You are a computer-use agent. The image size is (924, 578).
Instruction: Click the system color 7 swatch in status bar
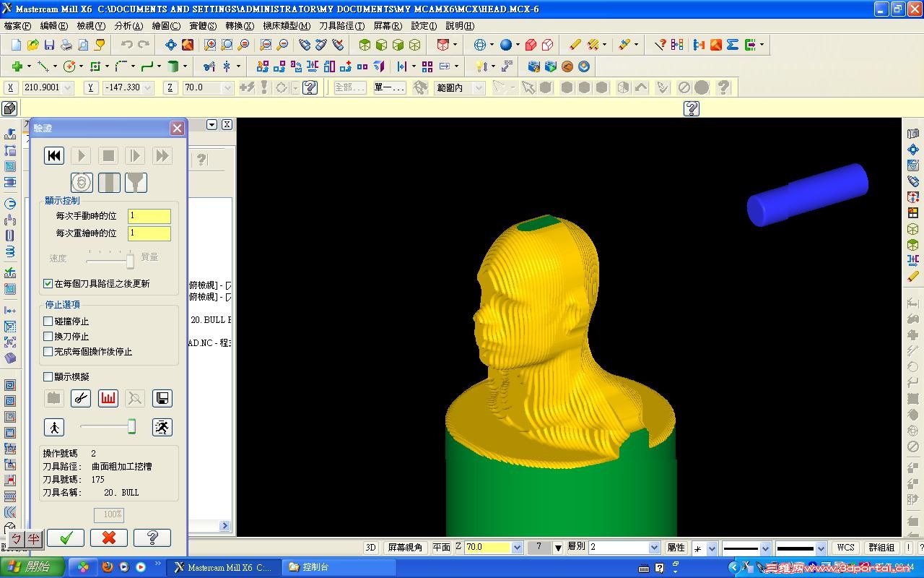pos(539,548)
